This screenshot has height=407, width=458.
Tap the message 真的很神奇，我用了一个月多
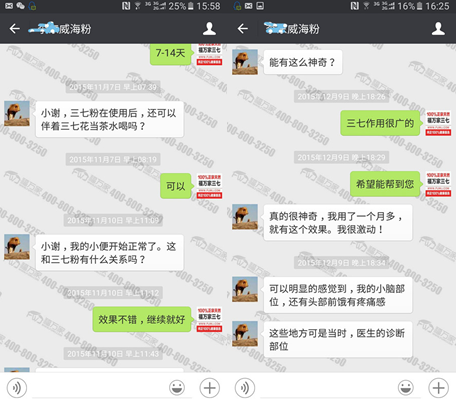coord(338,223)
